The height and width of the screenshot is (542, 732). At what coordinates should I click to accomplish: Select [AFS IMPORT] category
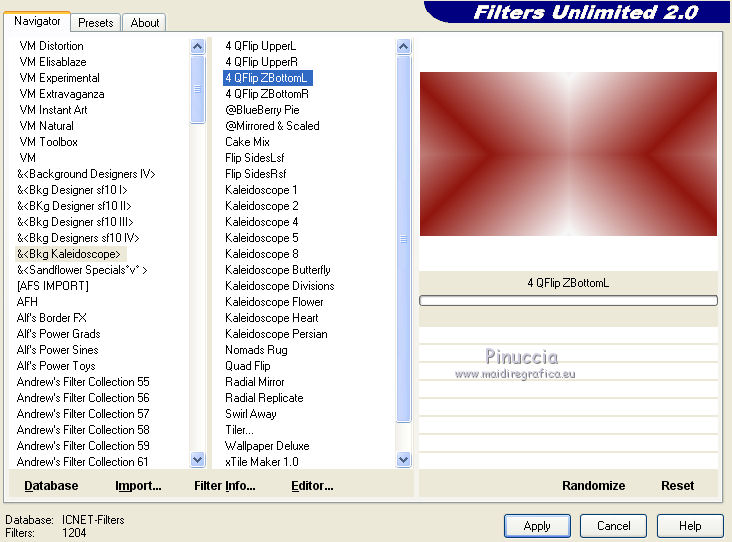(52, 286)
